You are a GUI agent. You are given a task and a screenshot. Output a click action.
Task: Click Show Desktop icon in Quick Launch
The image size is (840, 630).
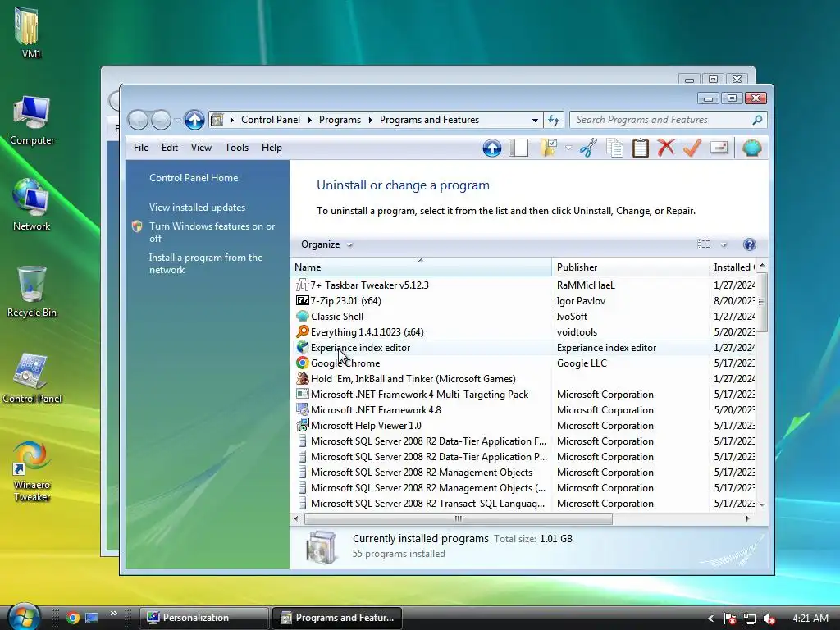(92, 619)
